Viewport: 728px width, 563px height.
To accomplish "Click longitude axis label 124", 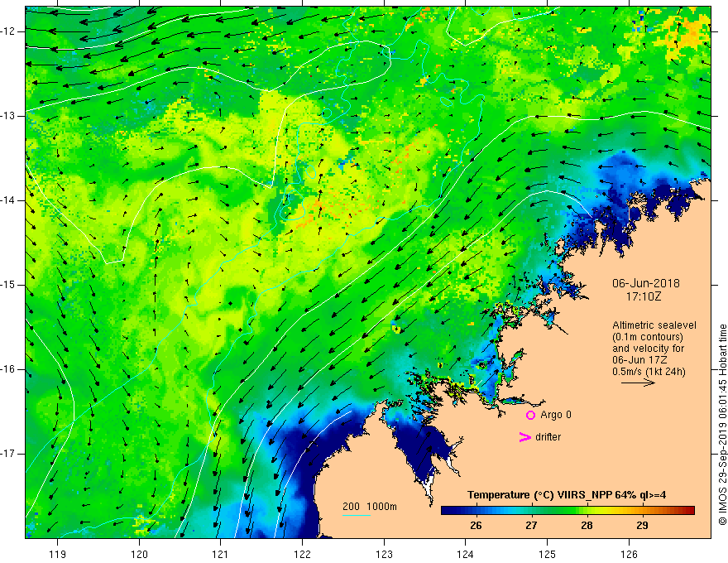I will click(466, 555).
